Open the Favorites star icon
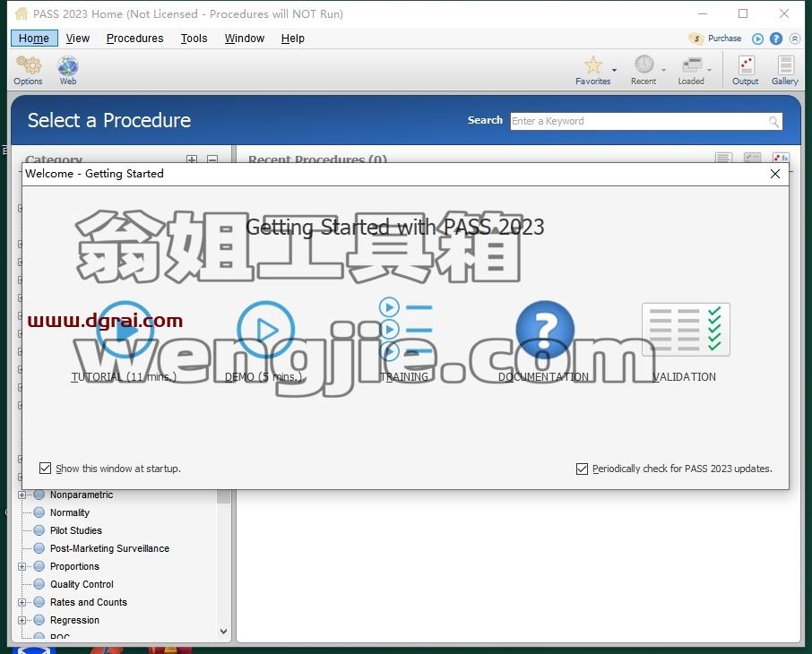Image resolution: width=812 pixels, height=654 pixels. click(x=593, y=65)
